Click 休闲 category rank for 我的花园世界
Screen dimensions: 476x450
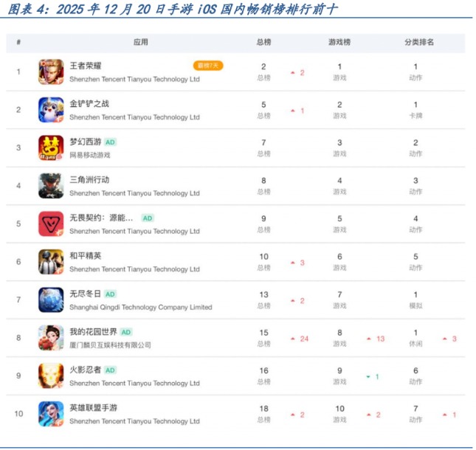(x=415, y=344)
